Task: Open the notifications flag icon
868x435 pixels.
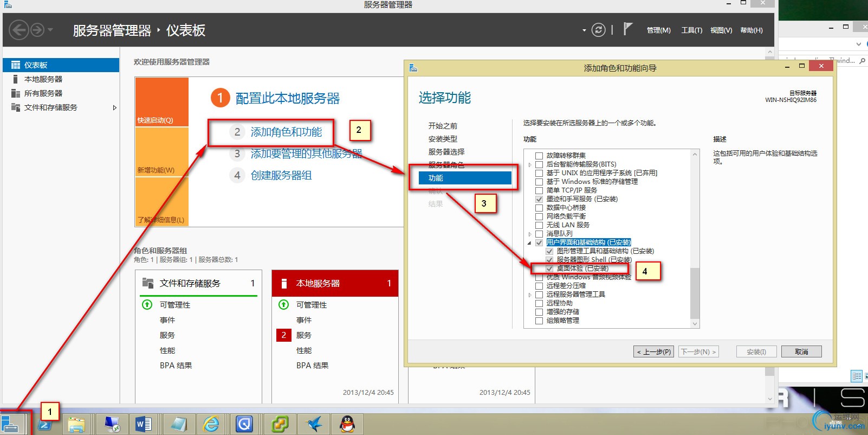Action: (627, 29)
